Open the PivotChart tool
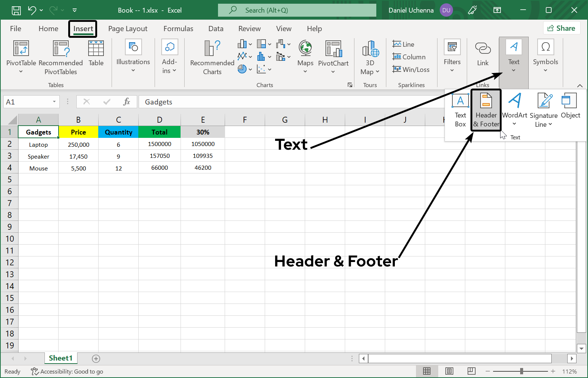This screenshot has height=378, width=588. pos(333,49)
